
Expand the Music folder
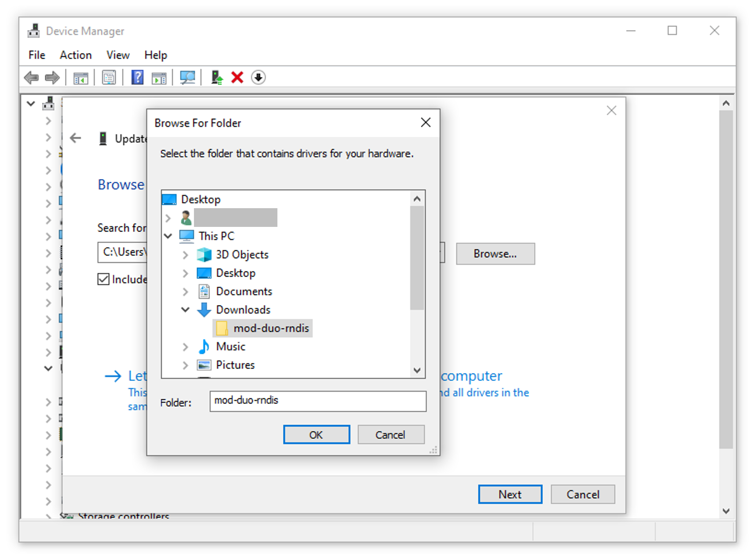coord(185,346)
